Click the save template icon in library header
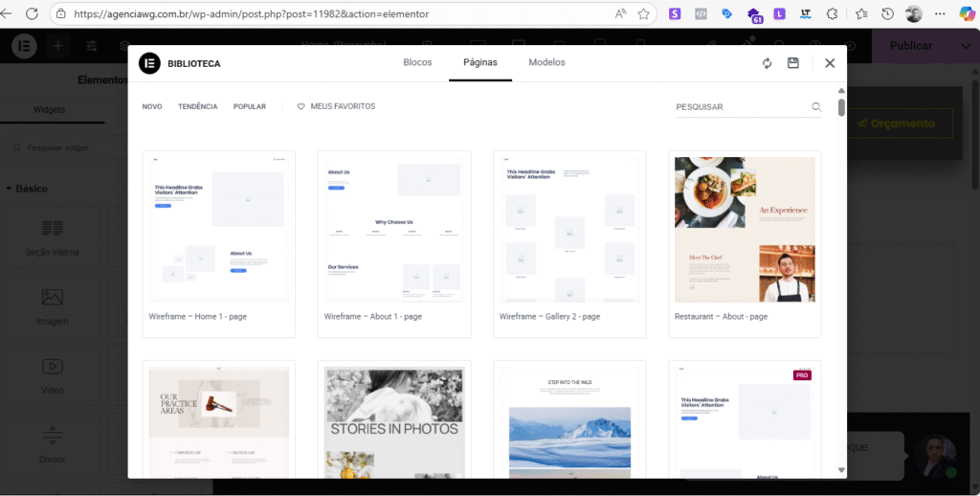Viewport: 980px width, 496px height. pyautogui.click(x=793, y=63)
